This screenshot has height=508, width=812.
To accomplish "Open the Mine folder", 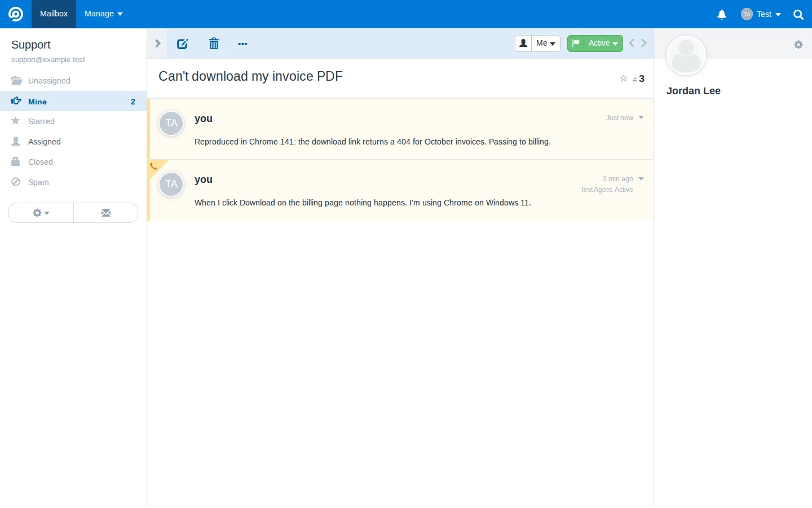I will click(x=73, y=101).
